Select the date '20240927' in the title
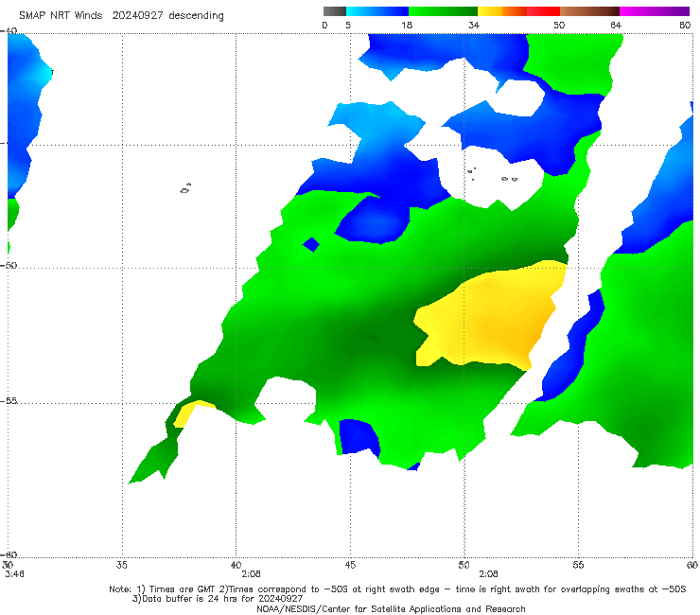Viewport: 700px width, 615px height. [x=137, y=16]
